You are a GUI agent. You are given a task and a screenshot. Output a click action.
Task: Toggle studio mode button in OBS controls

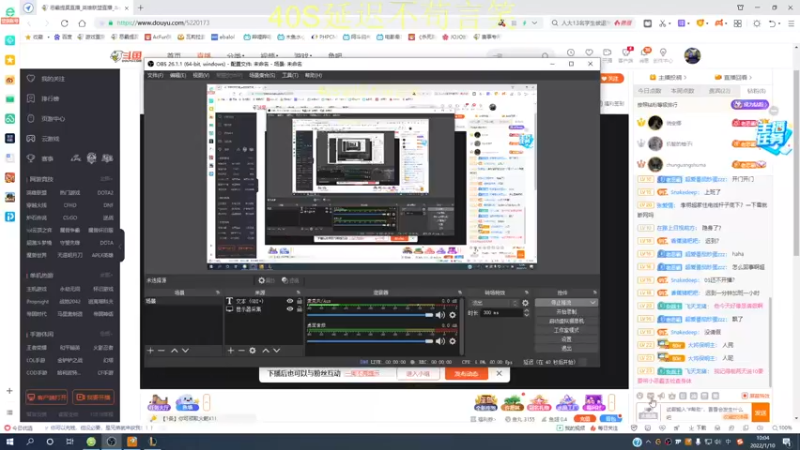[566, 330]
